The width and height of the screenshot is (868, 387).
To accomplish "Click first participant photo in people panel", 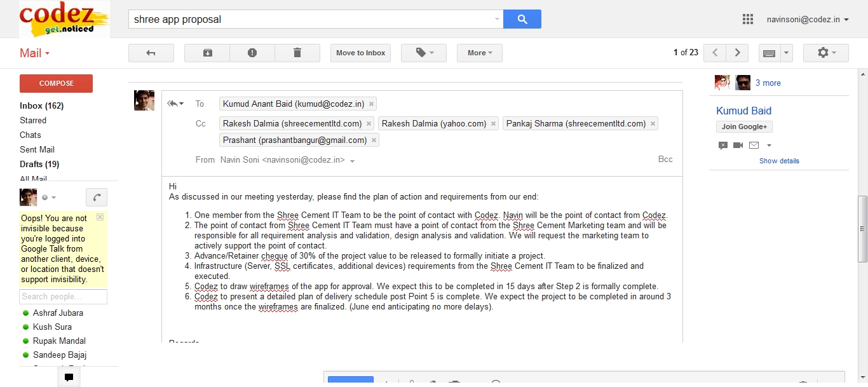I will (722, 83).
